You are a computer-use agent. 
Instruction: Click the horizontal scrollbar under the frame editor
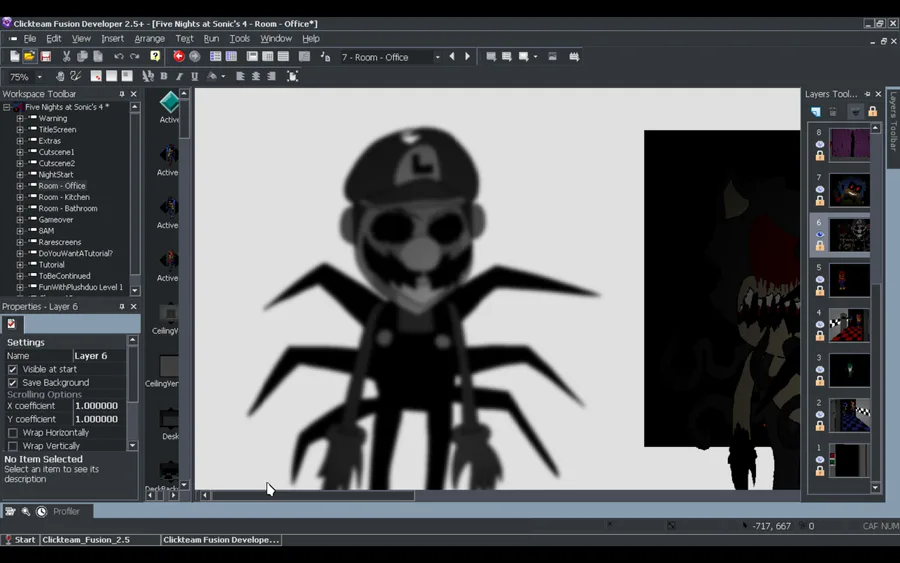click(x=312, y=495)
